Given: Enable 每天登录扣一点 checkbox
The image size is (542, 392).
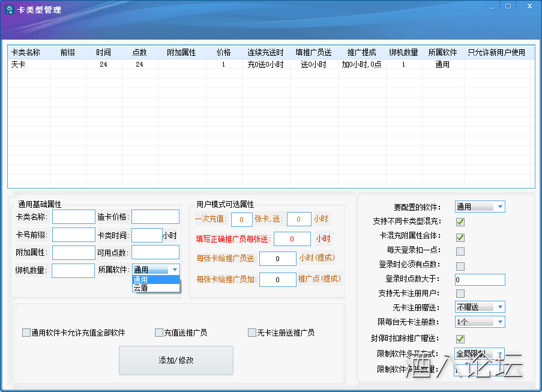Looking at the screenshot, I should [460, 251].
